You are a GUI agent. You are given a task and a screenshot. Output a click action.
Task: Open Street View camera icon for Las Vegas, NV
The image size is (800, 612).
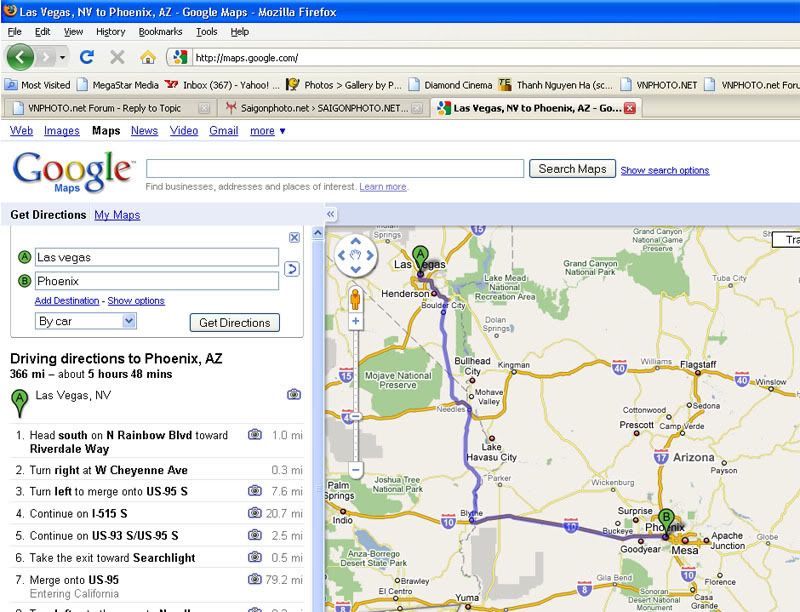pos(294,394)
